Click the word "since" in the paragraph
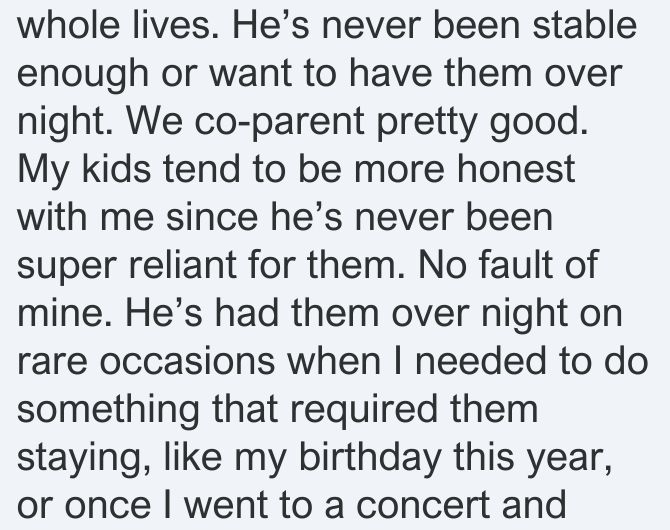This screenshot has height=530, width=670. coord(212,217)
